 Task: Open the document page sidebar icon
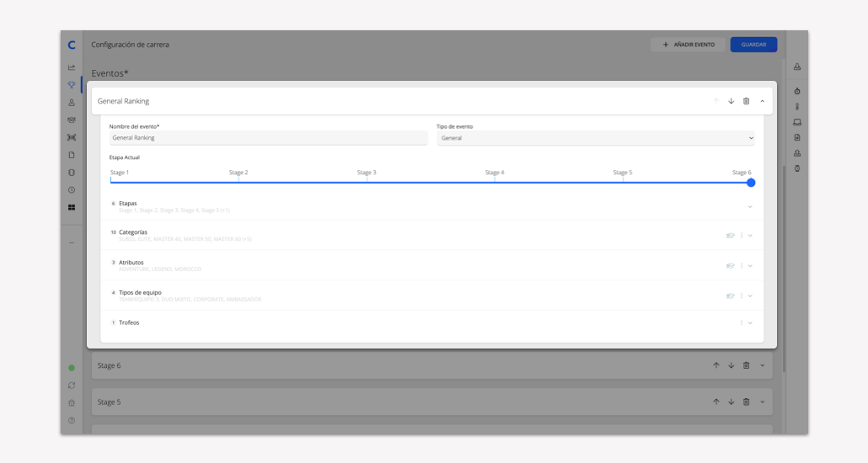(x=72, y=155)
